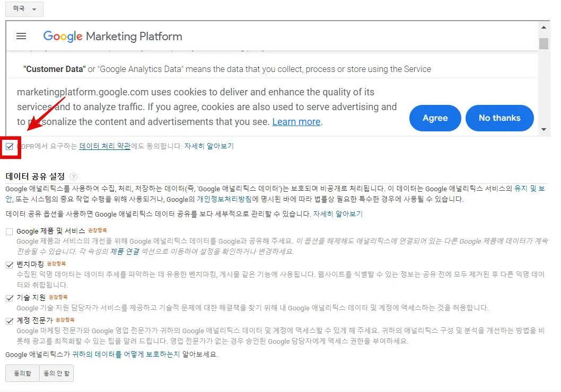Click the 동의함 button
This screenshot has width=561, height=392.
(22, 373)
